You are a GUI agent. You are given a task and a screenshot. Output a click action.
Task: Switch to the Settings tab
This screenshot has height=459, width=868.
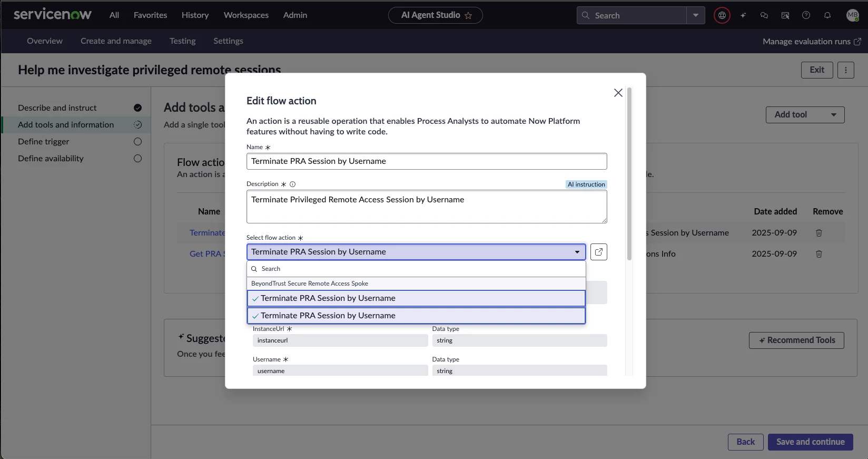click(228, 41)
